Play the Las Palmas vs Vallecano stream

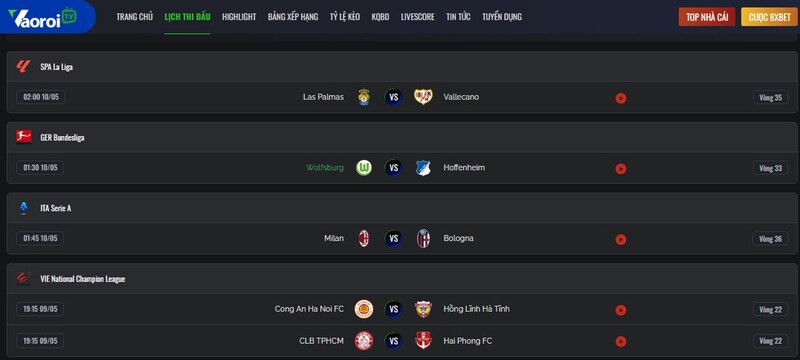(x=620, y=98)
